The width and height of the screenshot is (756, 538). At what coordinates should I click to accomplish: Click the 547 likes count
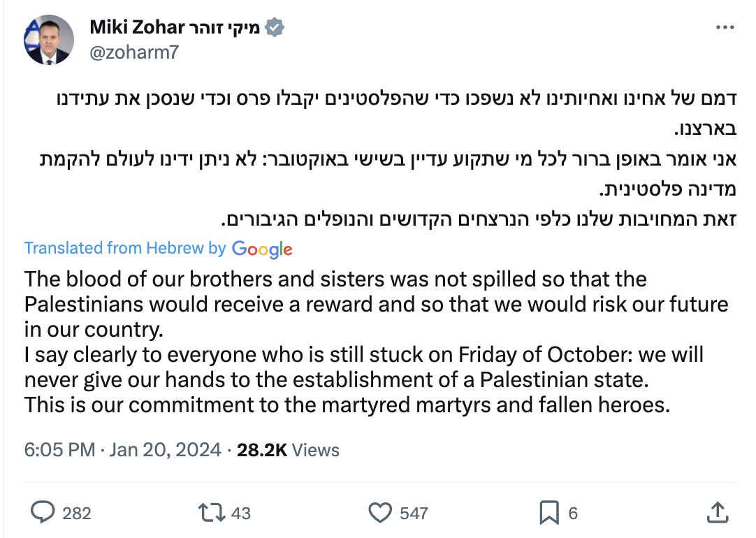(x=414, y=514)
